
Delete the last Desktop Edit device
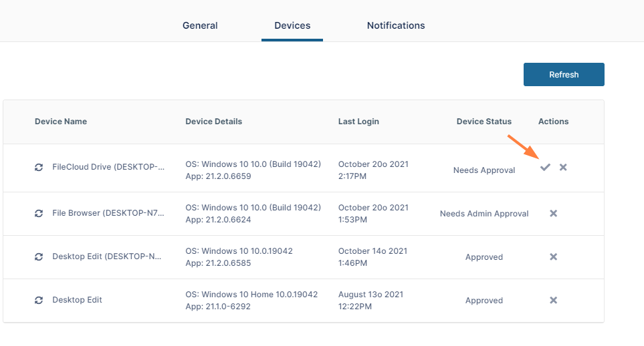(x=553, y=301)
